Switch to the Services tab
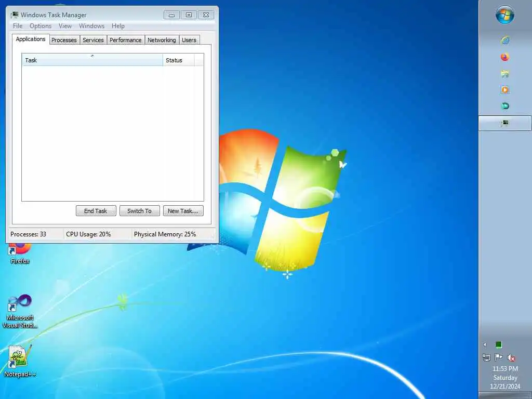532x399 pixels. point(94,40)
